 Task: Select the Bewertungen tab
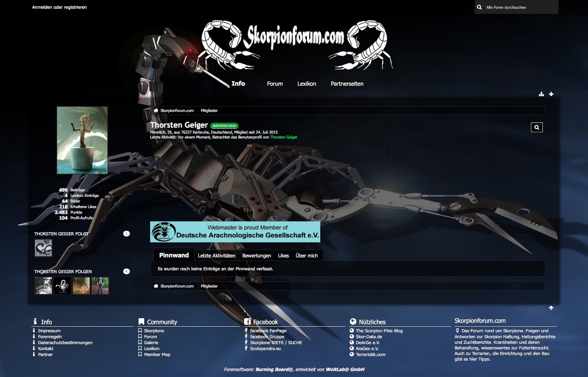[x=257, y=256]
